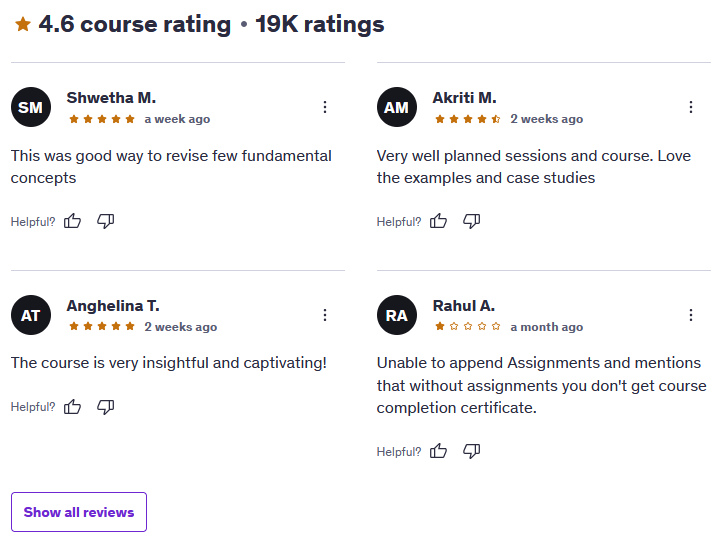Open options menu for Akriti M.'s review
Image resolution: width=719 pixels, height=547 pixels.
(x=691, y=107)
